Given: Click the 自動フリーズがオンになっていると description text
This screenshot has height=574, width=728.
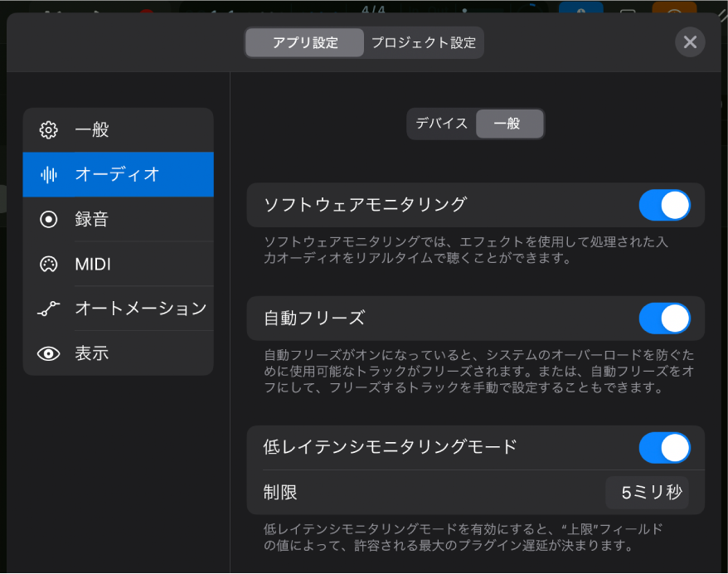Looking at the screenshot, I should coord(479,371).
